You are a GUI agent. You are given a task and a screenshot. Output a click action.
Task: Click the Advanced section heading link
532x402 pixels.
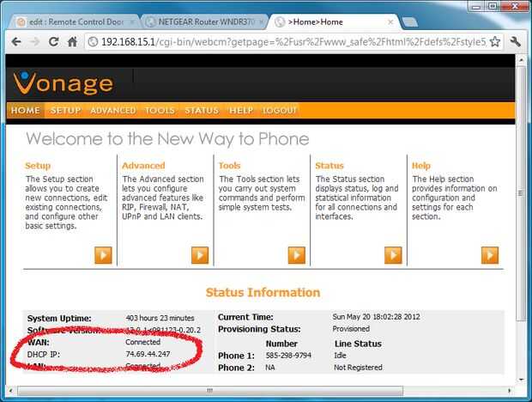coord(143,166)
